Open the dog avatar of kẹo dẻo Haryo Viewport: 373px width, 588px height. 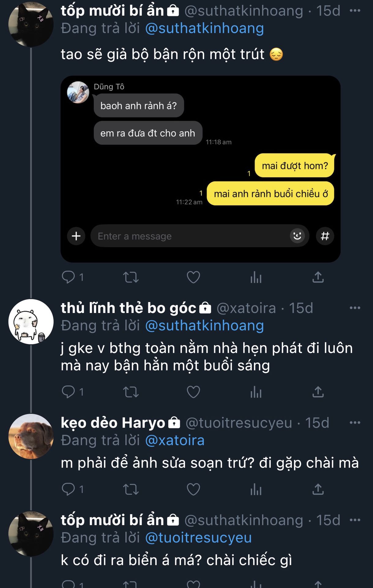(x=31, y=436)
